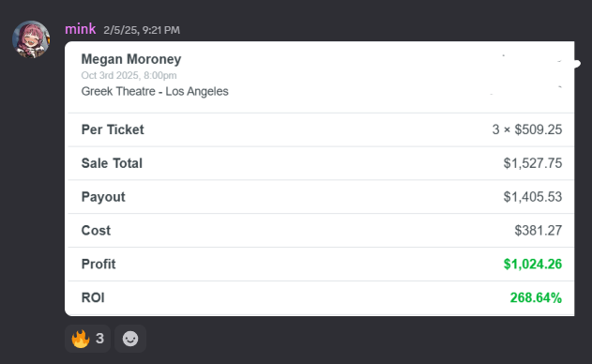Click the Cost label
This screenshot has height=364, width=592.
[96, 231]
